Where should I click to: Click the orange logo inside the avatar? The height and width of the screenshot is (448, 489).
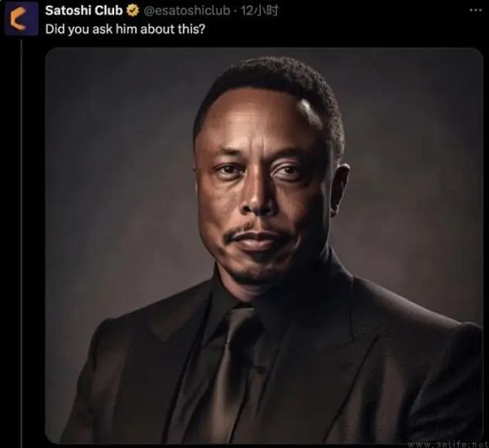(x=17, y=19)
